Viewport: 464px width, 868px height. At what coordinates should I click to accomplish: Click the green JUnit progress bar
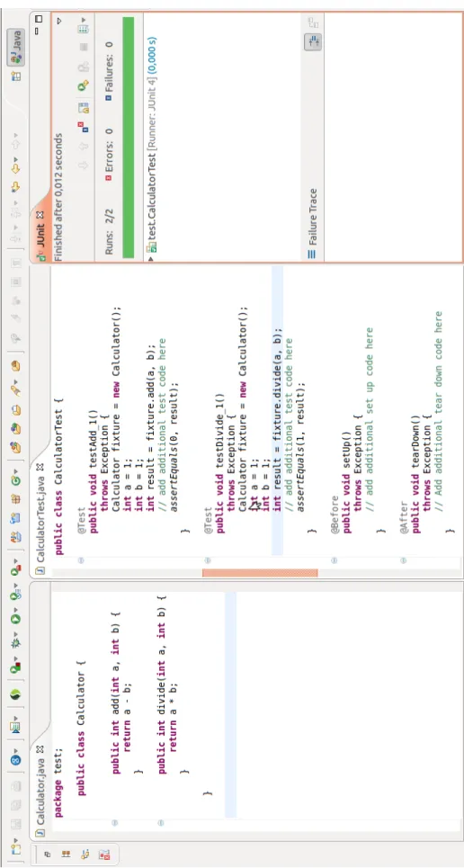click(x=128, y=138)
